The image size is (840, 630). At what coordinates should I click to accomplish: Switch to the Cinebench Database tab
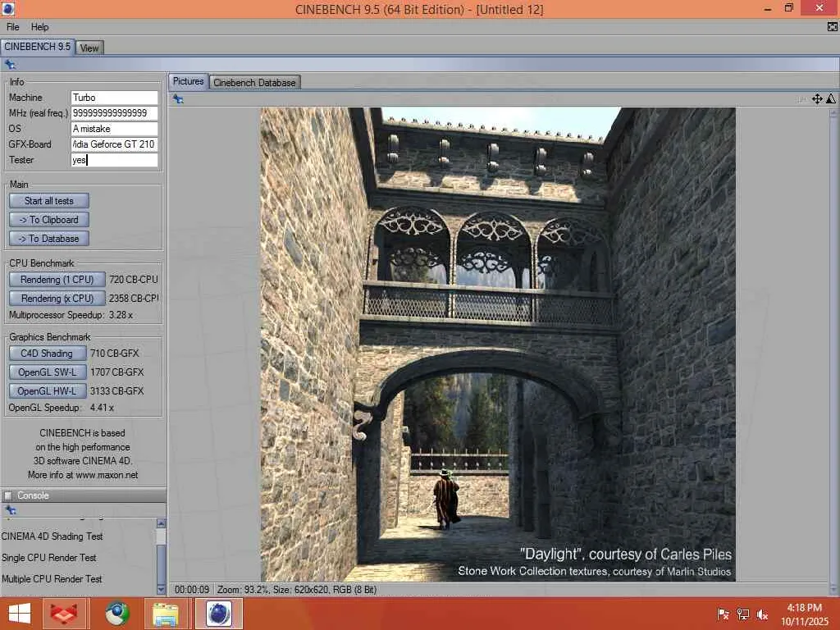pyautogui.click(x=254, y=83)
